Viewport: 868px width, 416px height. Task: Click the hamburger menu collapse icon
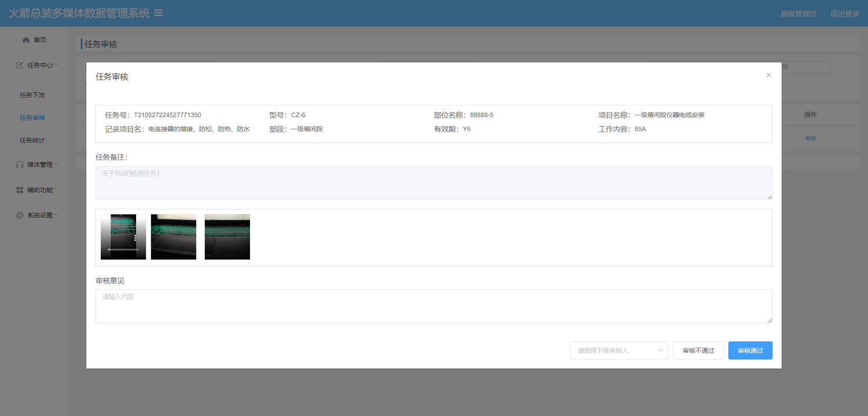tap(158, 13)
